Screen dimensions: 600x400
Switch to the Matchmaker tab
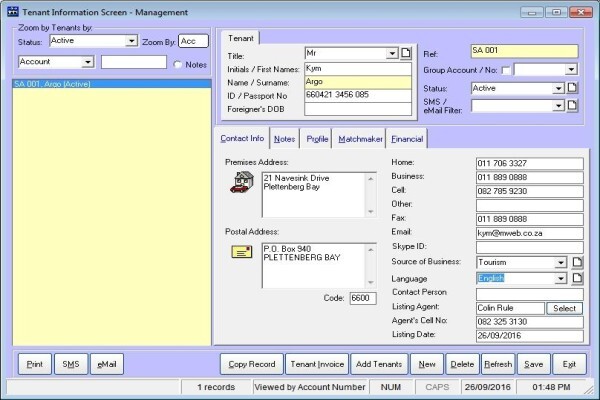pyautogui.click(x=360, y=139)
